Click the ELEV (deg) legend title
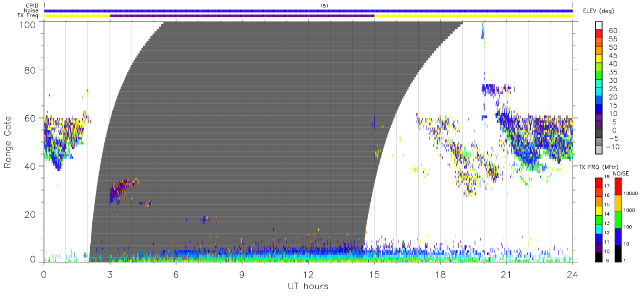The image size is (644, 297). (598, 11)
